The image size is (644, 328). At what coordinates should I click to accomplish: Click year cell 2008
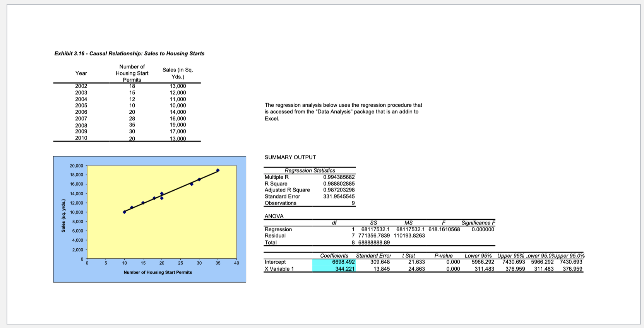(81, 125)
